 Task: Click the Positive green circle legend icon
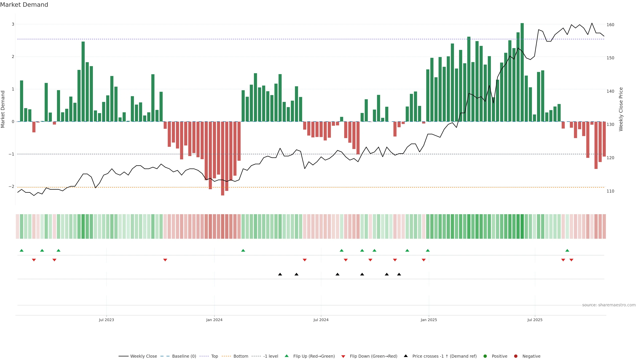(485, 356)
